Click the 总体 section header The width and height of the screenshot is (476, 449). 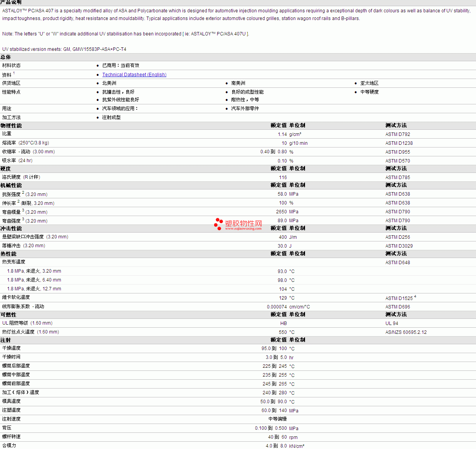[x=6, y=57]
